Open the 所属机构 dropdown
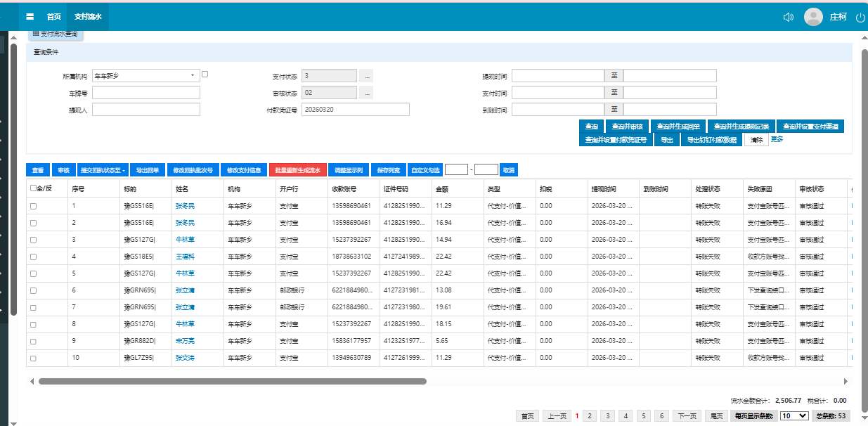 145,75
